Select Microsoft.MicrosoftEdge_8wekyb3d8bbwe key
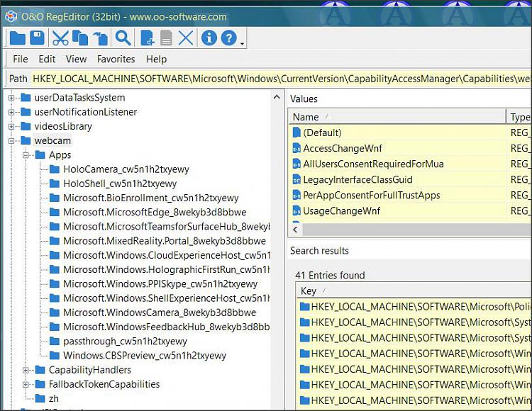The image size is (532, 411). coord(155,213)
